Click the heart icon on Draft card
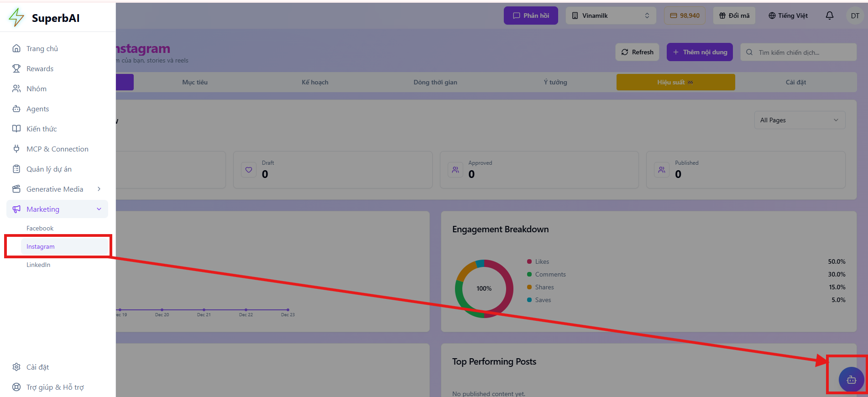The width and height of the screenshot is (868, 397). point(249,170)
